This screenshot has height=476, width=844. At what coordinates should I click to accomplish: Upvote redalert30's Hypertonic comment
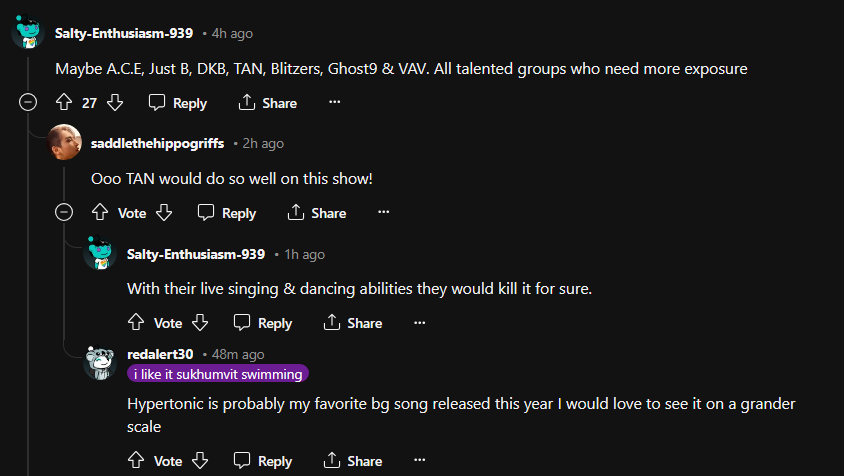136,461
